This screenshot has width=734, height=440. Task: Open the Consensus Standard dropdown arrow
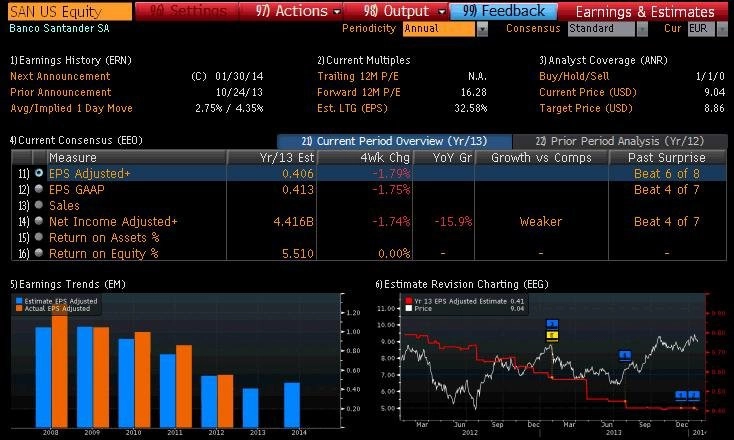[x=642, y=29]
